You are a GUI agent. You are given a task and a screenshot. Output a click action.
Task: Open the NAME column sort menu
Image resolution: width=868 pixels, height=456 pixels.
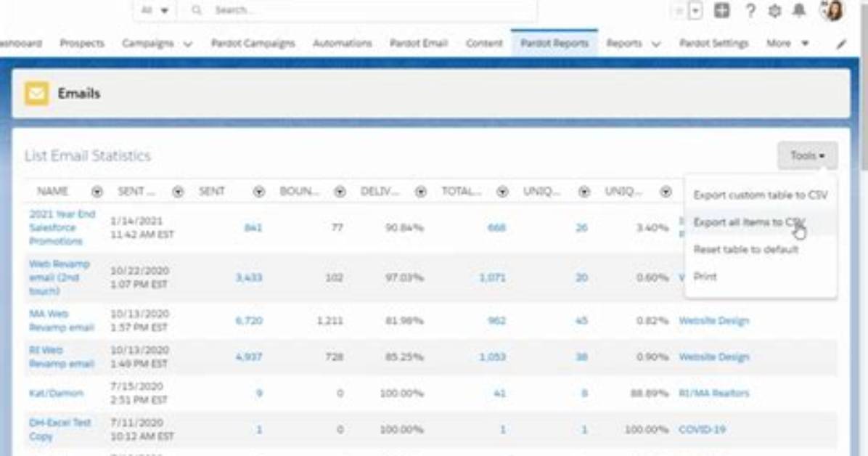[97, 192]
